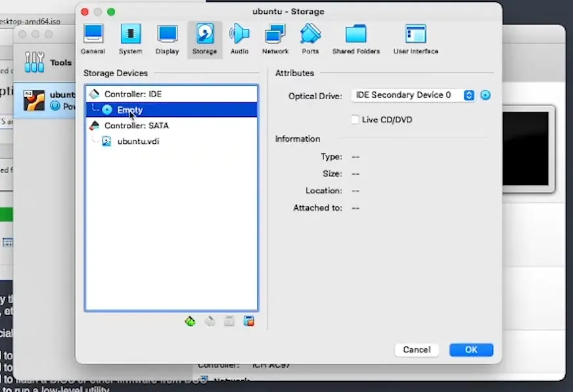Select Controller: SATA in storage tree
Viewport: 573px width, 392px height.
click(x=172, y=125)
